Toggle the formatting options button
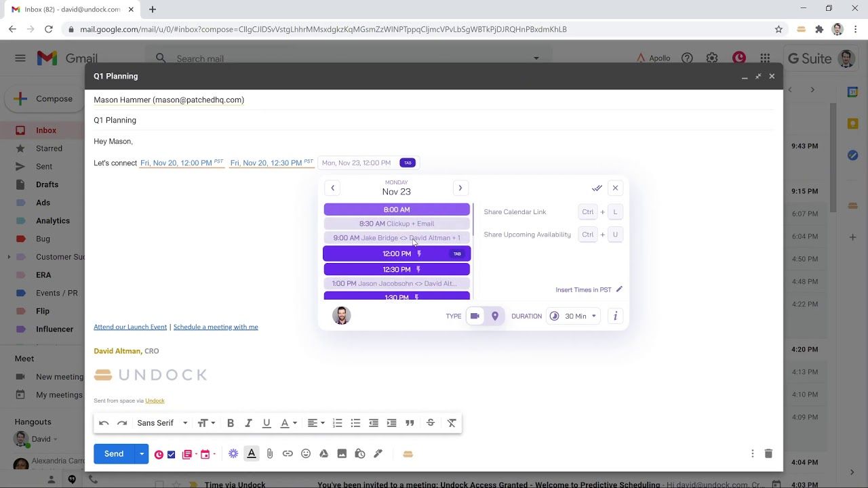This screenshot has width=868, height=488. coord(252,454)
